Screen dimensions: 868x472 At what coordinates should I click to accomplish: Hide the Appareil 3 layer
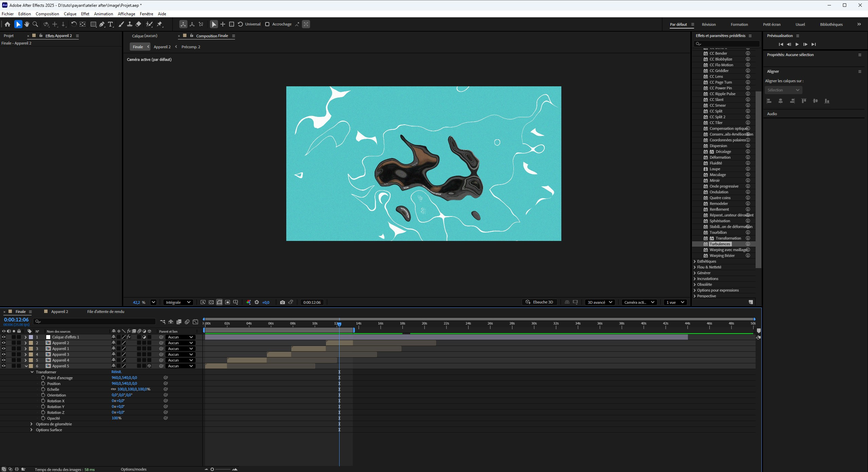[x=4, y=354]
